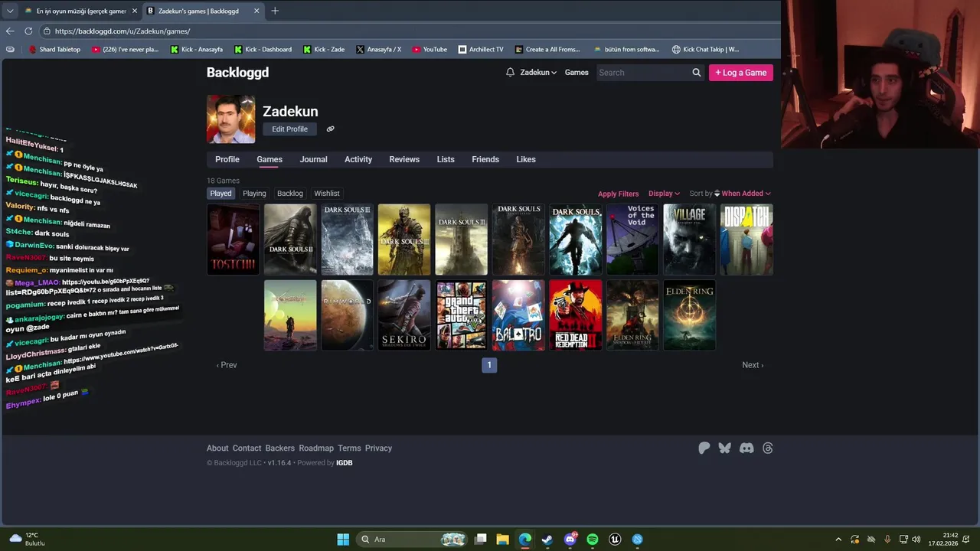Viewport: 980px width, 551px height.
Task: Switch to the En iyi oyun müziği tab
Action: 80,11
